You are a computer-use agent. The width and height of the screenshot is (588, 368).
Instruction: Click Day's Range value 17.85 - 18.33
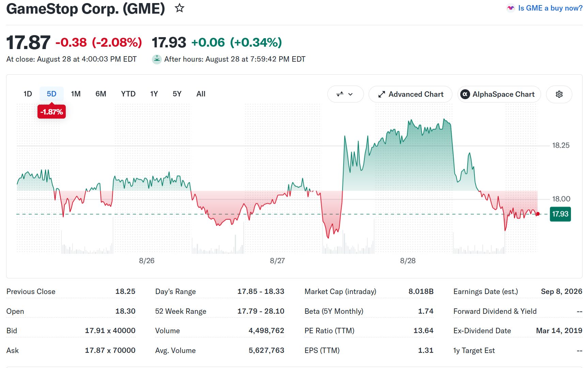pos(261,291)
